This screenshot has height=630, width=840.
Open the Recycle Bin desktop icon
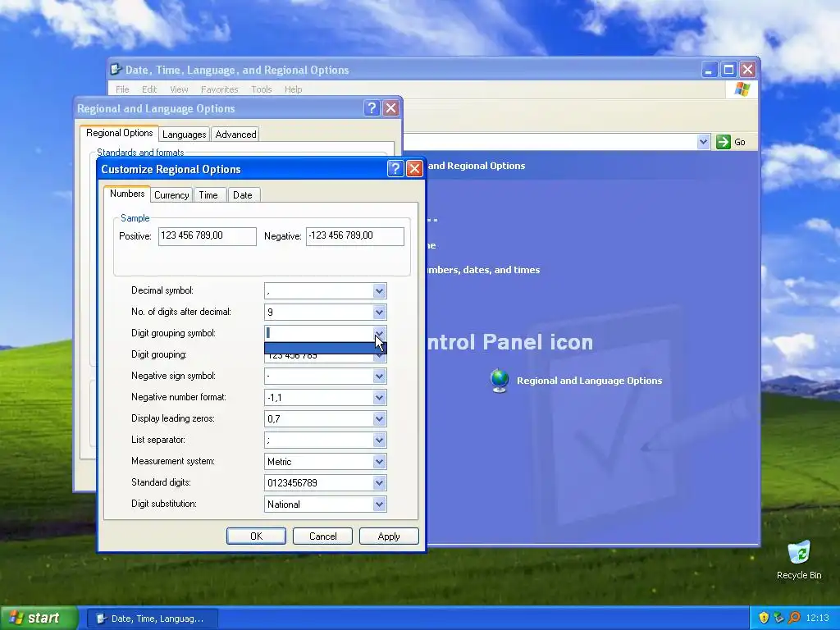(x=799, y=560)
